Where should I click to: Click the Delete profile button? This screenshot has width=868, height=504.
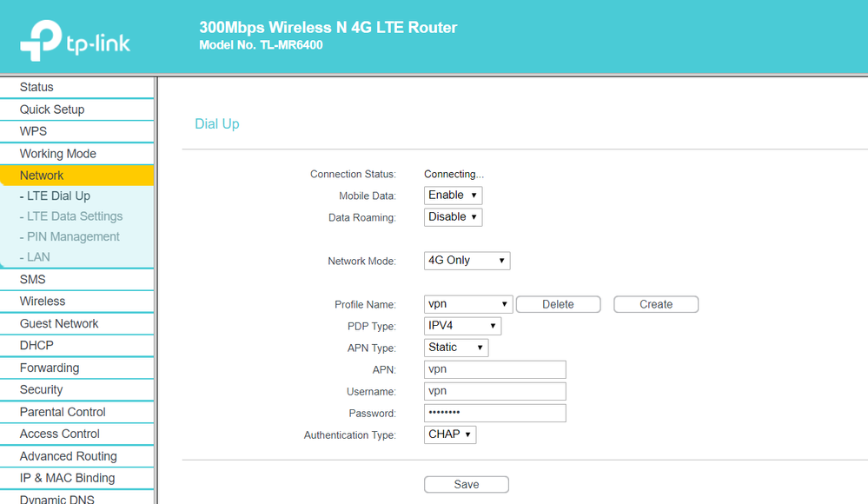coord(558,304)
